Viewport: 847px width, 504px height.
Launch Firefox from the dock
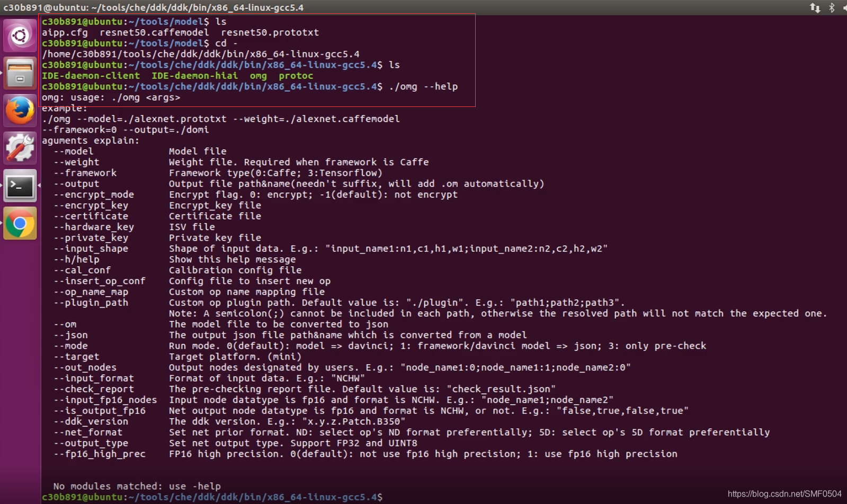pyautogui.click(x=20, y=111)
